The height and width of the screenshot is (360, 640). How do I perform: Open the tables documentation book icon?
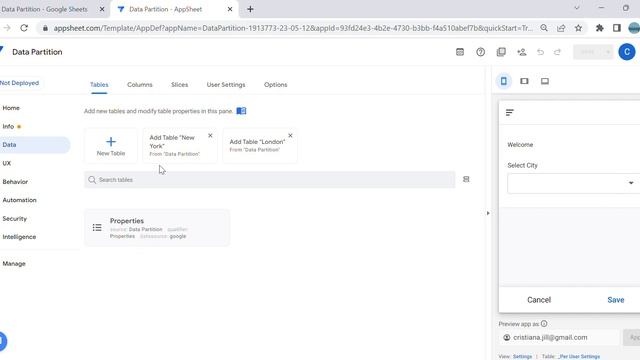(x=241, y=111)
